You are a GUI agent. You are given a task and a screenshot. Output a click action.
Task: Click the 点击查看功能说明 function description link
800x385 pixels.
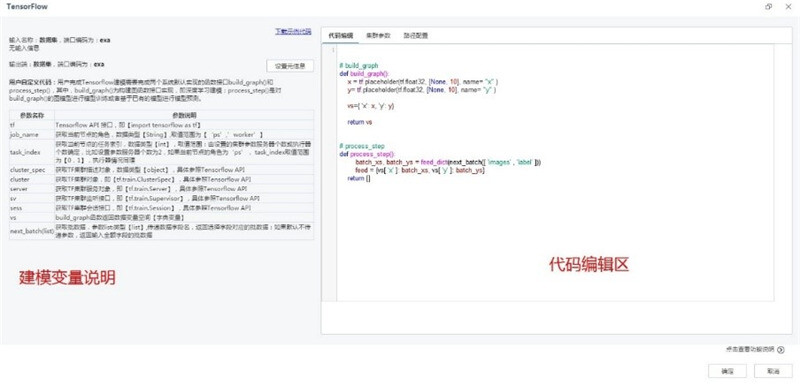750,349
